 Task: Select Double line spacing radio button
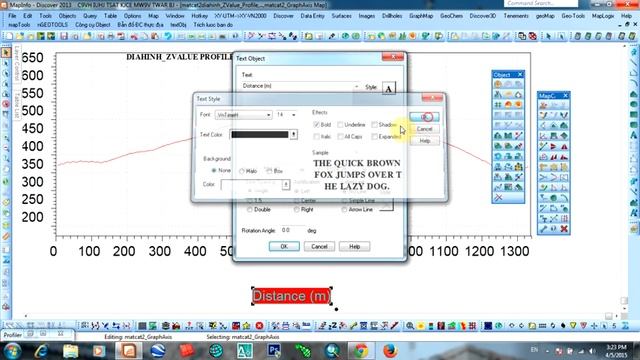click(249, 209)
